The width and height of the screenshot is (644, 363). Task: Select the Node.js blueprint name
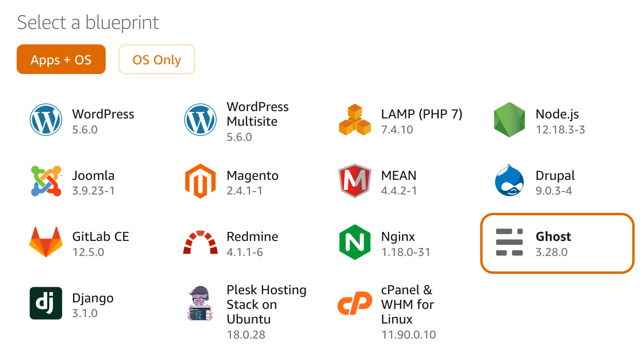click(557, 114)
